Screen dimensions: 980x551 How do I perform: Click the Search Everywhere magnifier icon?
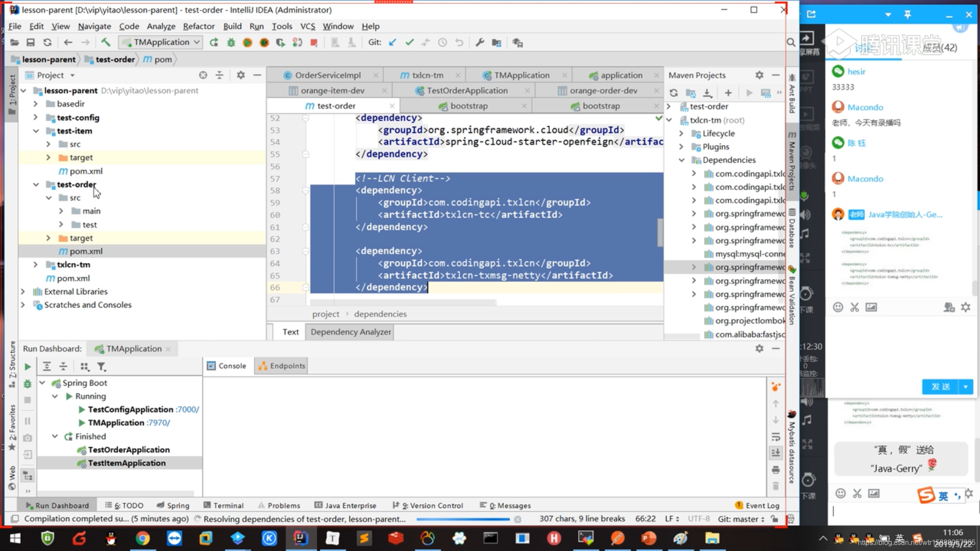click(791, 43)
